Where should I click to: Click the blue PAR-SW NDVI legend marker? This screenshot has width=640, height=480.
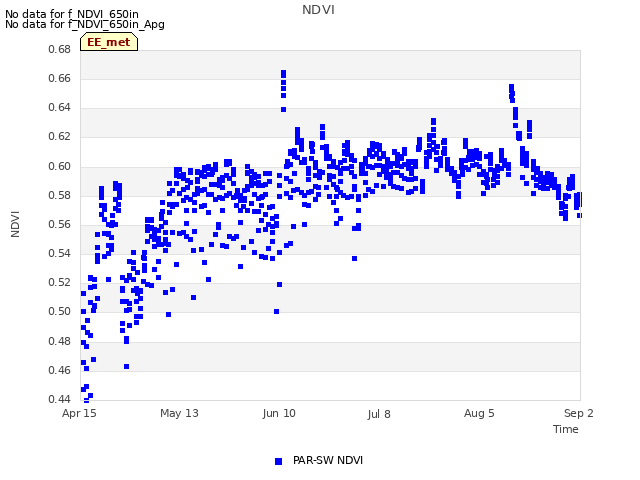[x=278, y=461]
